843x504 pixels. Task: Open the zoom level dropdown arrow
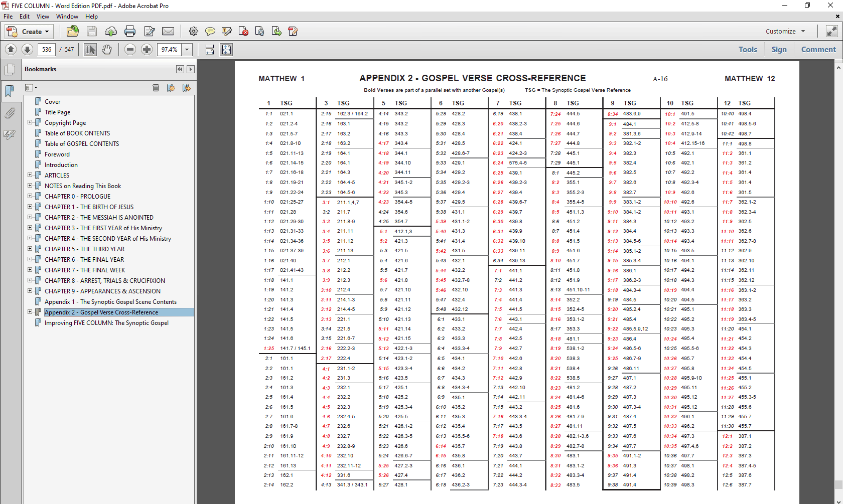(x=187, y=49)
